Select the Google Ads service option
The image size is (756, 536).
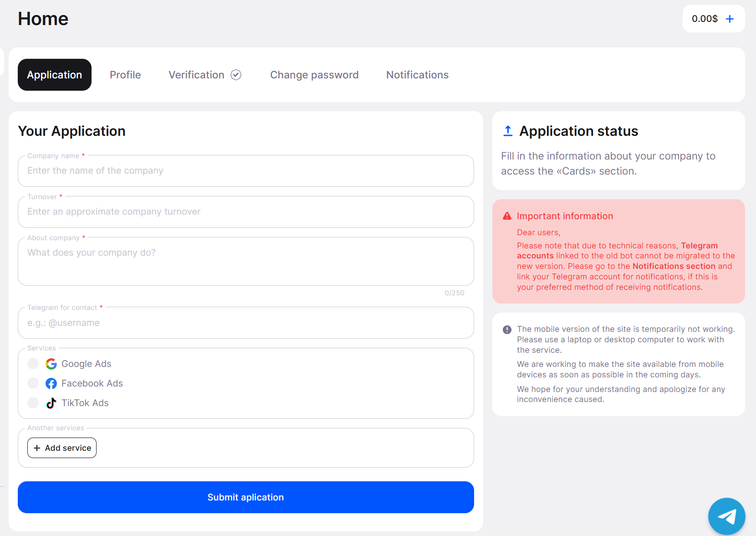tap(33, 364)
